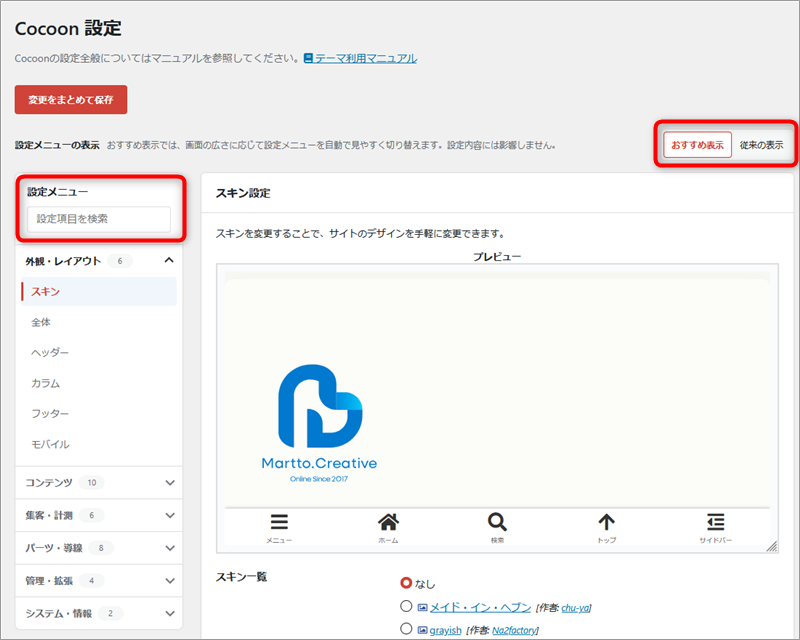This screenshot has width=800, height=640.
Task: Open the 全体 settings item
Action: [x=99, y=322]
